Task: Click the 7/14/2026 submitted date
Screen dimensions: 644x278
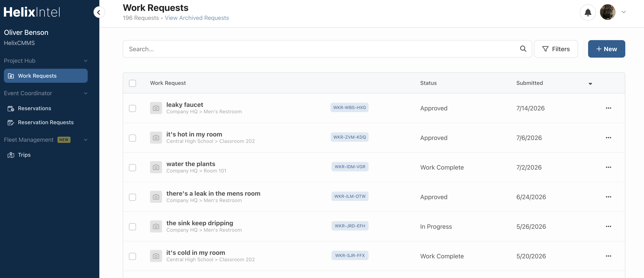Action: pyautogui.click(x=530, y=108)
